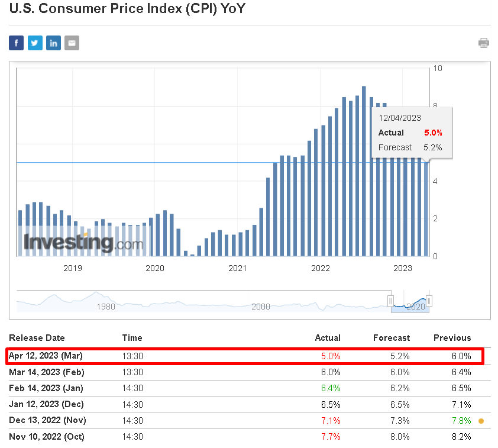Open the Mar 14, 2023 (Feb) release
The height and width of the screenshot is (448, 498).
click(47, 372)
